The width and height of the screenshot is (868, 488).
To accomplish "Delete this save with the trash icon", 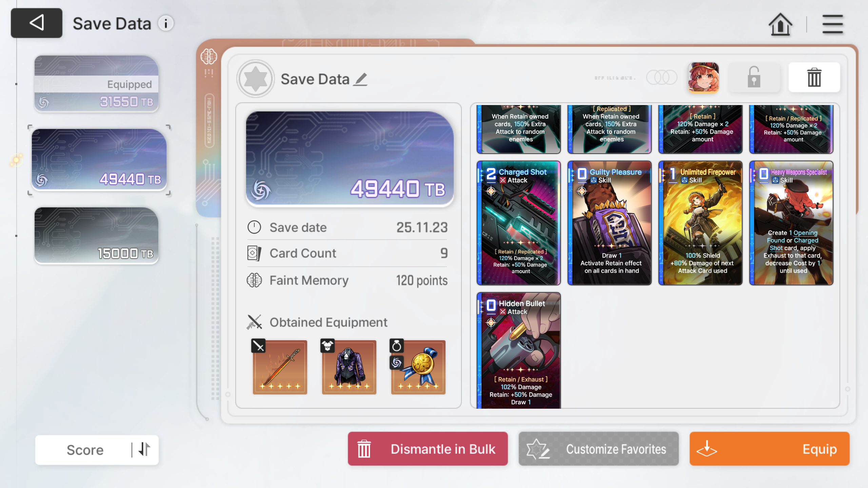I will click(x=814, y=77).
